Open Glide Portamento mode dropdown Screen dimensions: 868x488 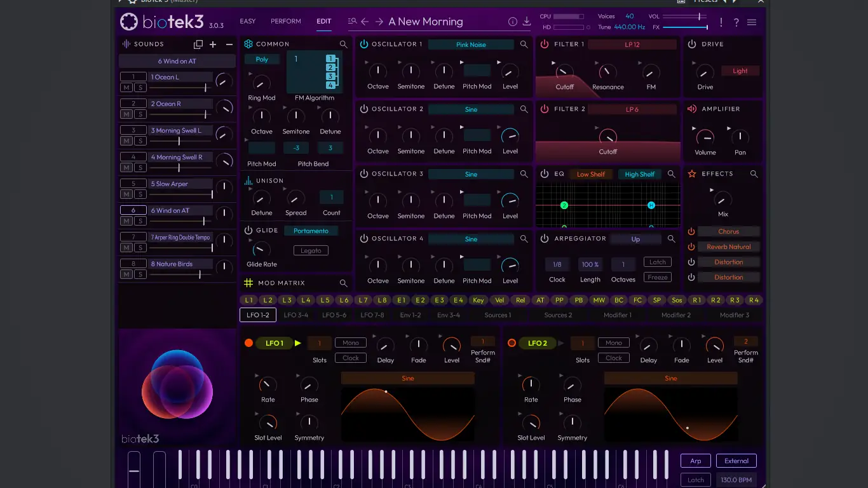coord(311,231)
